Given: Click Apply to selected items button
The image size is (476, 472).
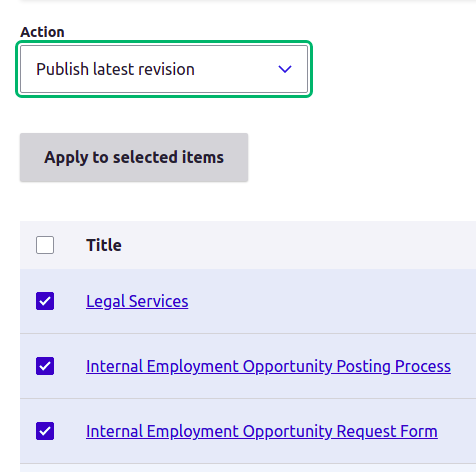Looking at the screenshot, I should point(134,157).
